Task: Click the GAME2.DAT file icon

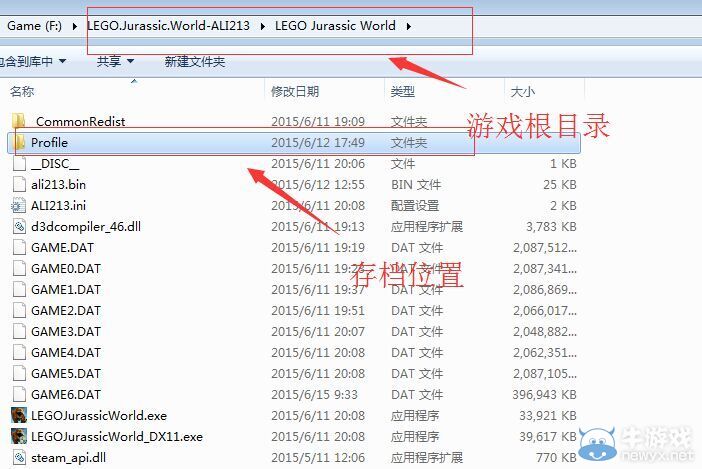Action: (x=19, y=311)
